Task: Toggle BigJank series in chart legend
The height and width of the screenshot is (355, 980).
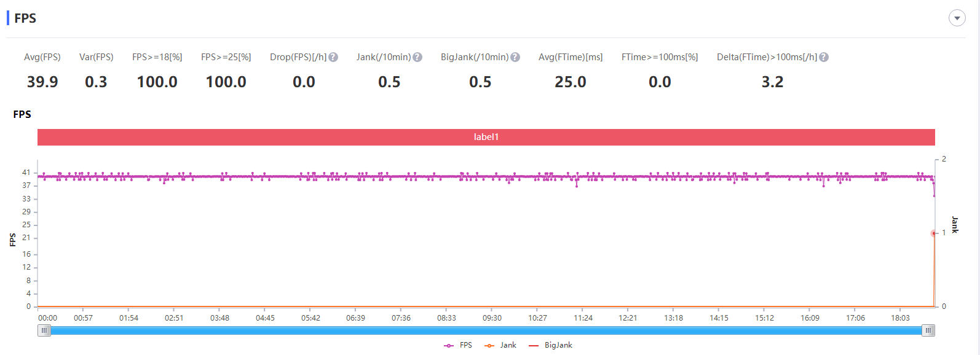Action: click(x=550, y=345)
